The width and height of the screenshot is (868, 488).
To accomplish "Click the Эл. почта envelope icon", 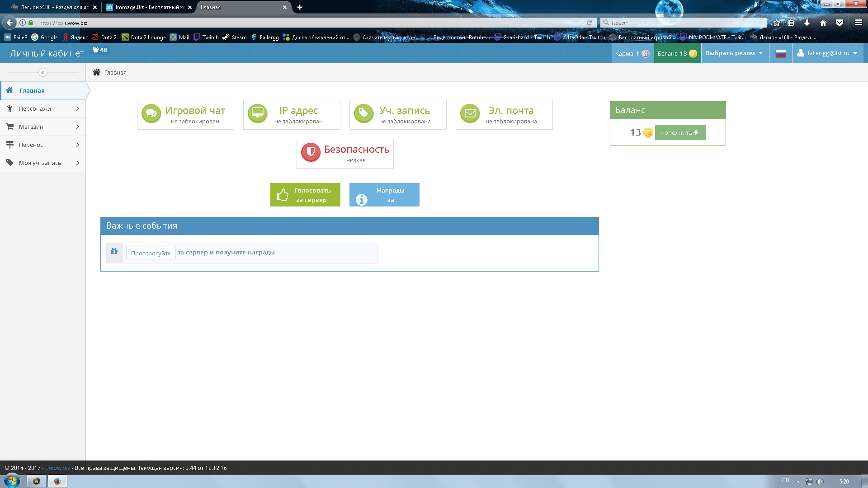I will tap(470, 113).
